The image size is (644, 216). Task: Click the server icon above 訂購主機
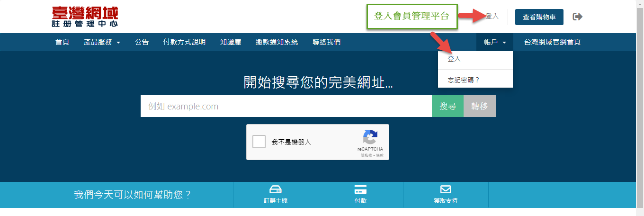[275, 189]
